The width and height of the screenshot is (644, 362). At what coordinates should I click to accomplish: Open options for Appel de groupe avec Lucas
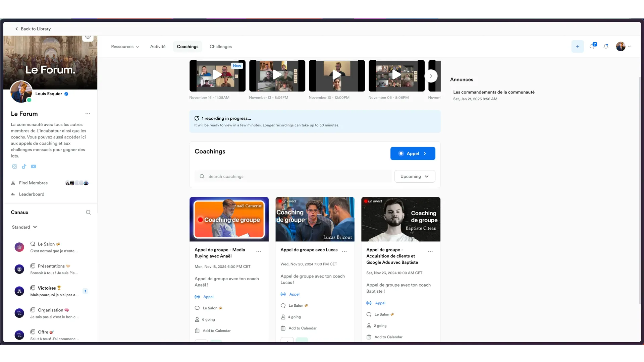(344, 251)
